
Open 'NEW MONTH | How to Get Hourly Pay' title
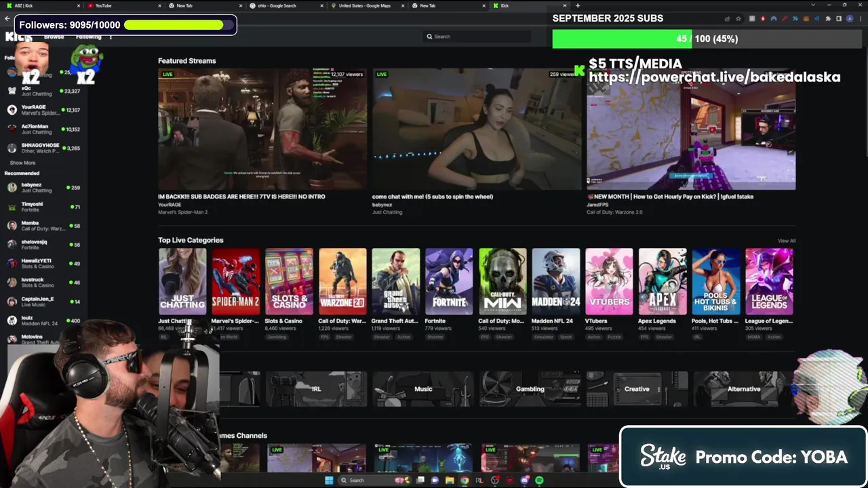(x=670, y=197)
